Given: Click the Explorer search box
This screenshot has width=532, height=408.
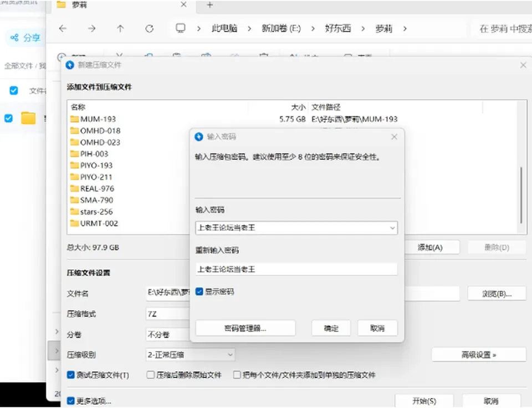Looking at the screenshot, I should [502, 29].
